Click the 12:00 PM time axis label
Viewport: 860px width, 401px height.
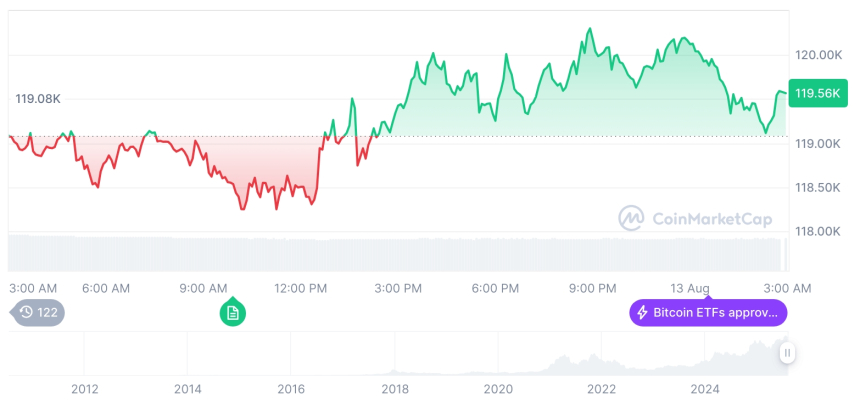point(300,288)
